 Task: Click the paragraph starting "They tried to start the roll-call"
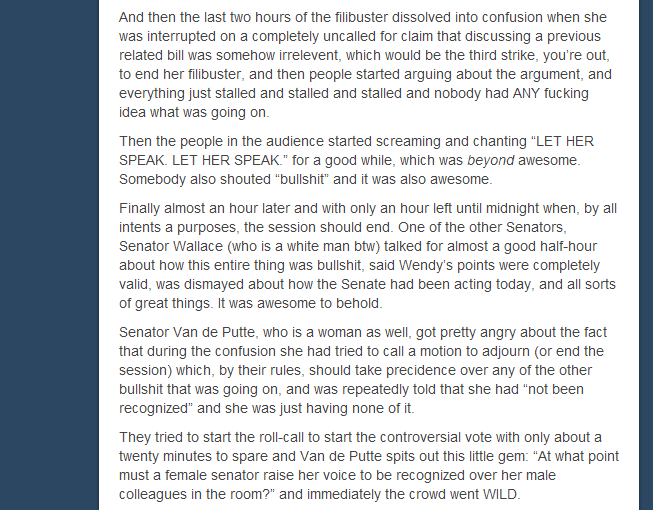(369, 466)
